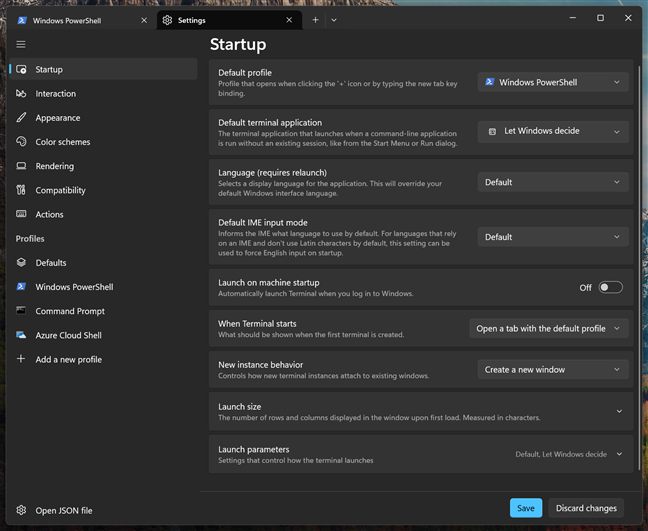
Task: Switch to the Windows PowerShell tab
Action: pos(82,20)
